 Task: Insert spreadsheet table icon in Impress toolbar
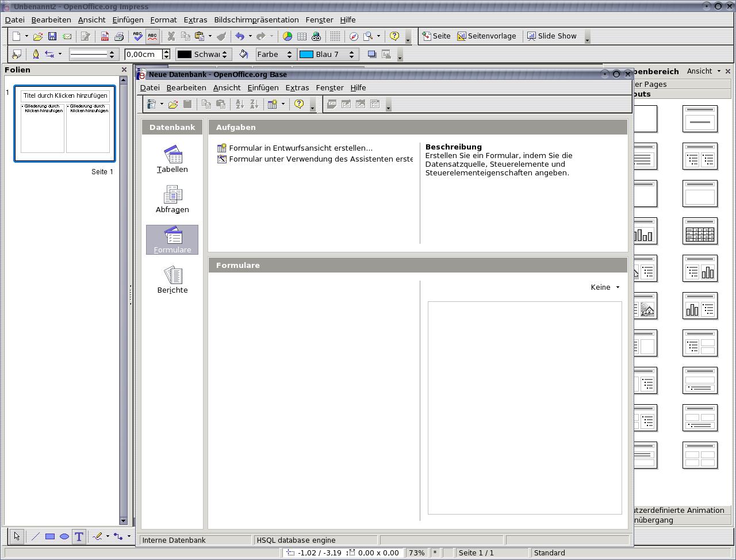[302, 36]
